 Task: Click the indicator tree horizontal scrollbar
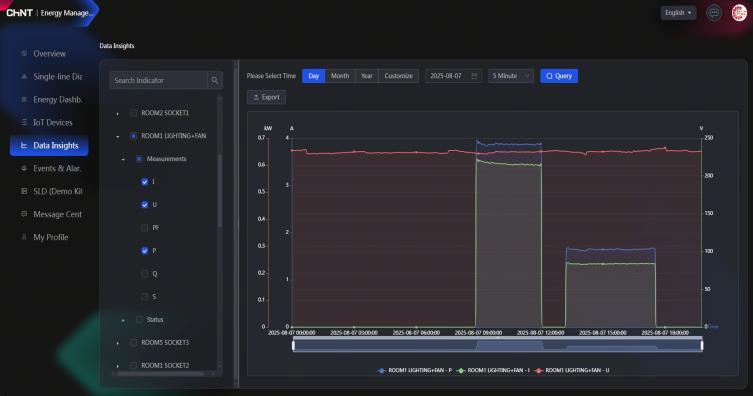[160, 373]
